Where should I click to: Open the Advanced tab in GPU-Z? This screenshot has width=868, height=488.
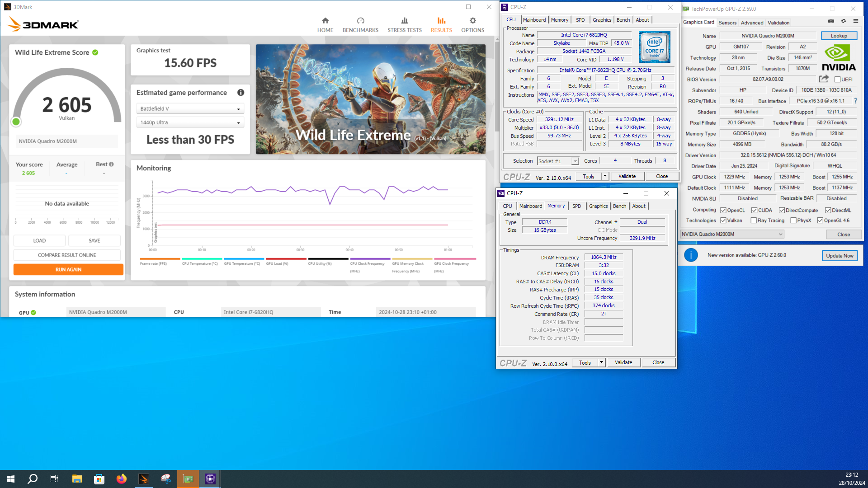(752, 23)
